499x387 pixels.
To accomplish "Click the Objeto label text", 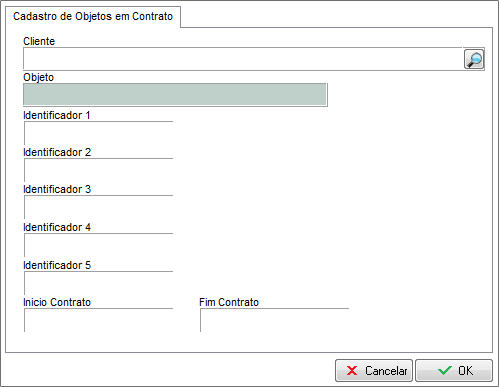I will (38, 77).
